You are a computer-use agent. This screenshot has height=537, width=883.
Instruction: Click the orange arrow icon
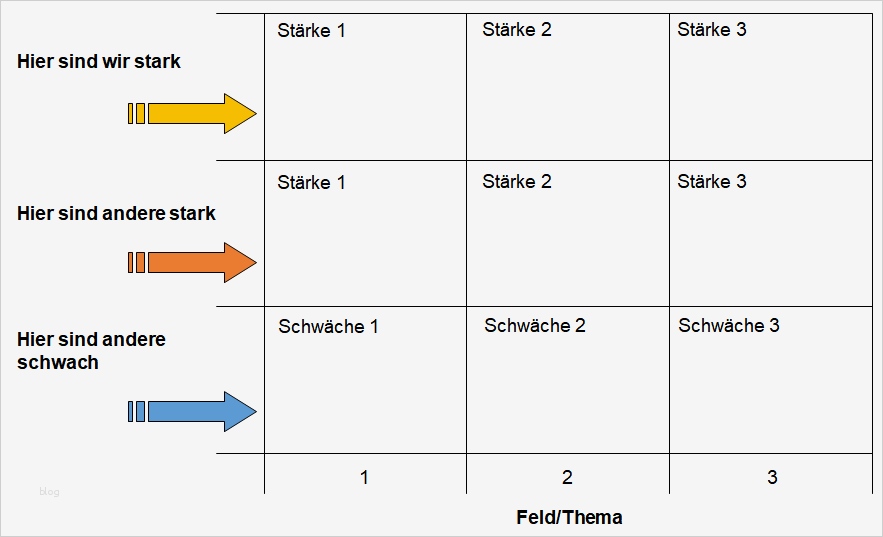coord(193,262)
